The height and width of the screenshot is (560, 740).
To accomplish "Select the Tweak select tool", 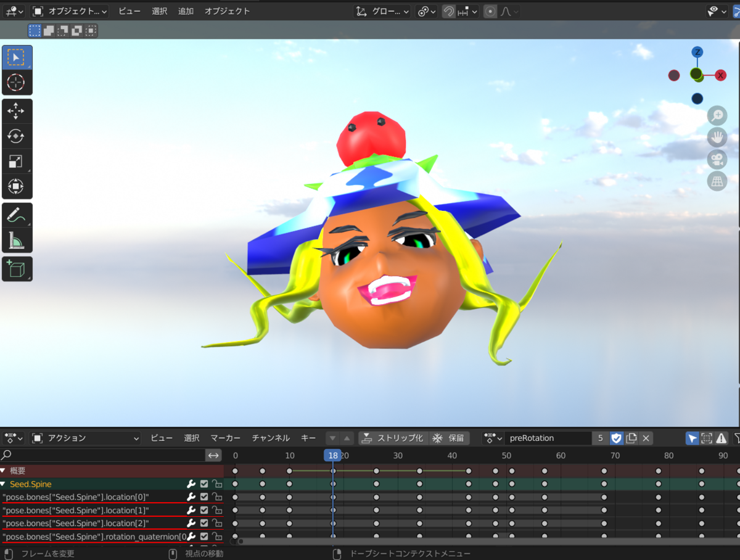I will pyautogui.click(x=17, y=57).
